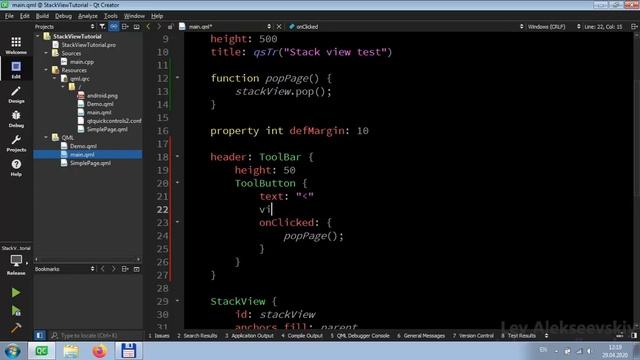The width and height of the screenshot is (640, 360).
Task: Fold the ToolBar block at line 18
Action: (178, 156)
